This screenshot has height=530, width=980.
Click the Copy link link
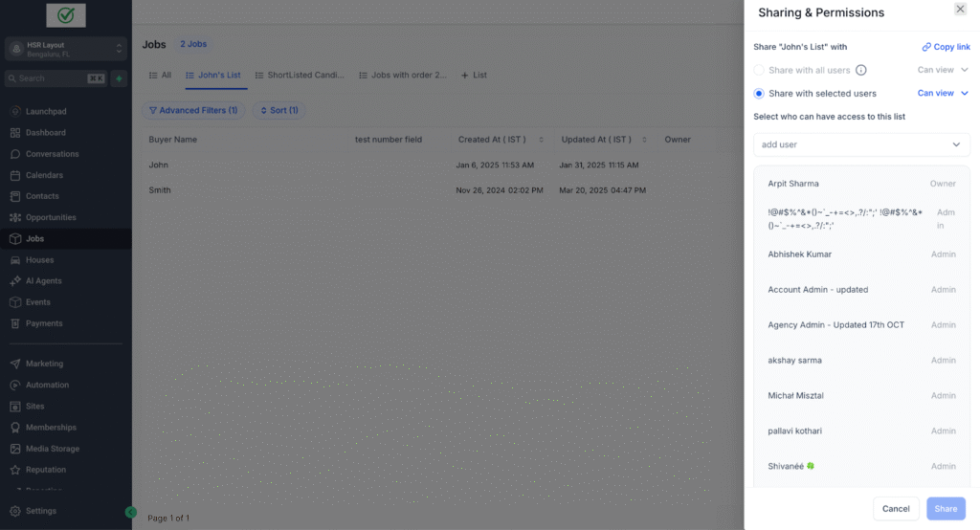tap(946, 47)
